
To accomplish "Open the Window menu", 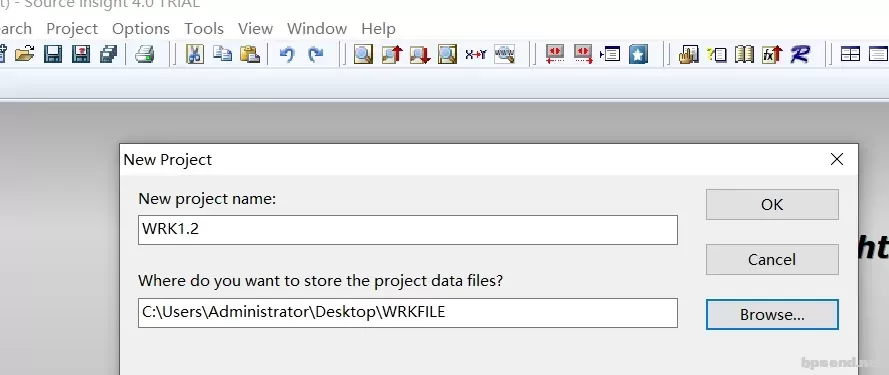I will click(317, 28).
